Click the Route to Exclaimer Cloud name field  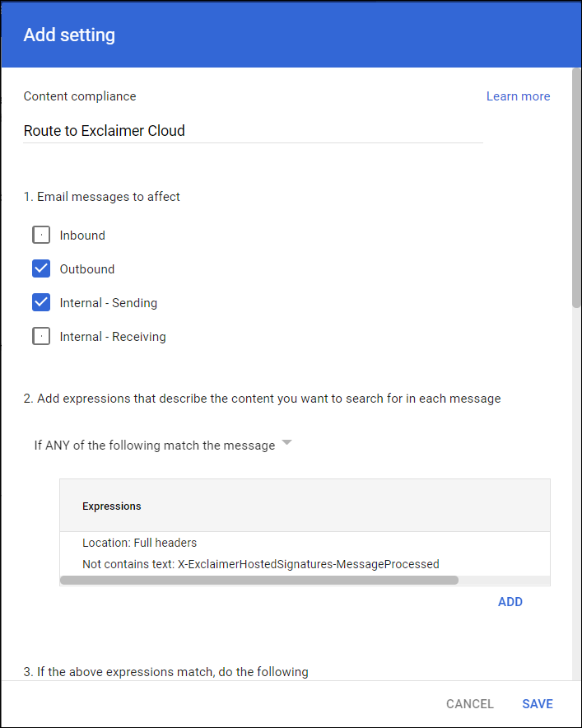pos(252,131)
